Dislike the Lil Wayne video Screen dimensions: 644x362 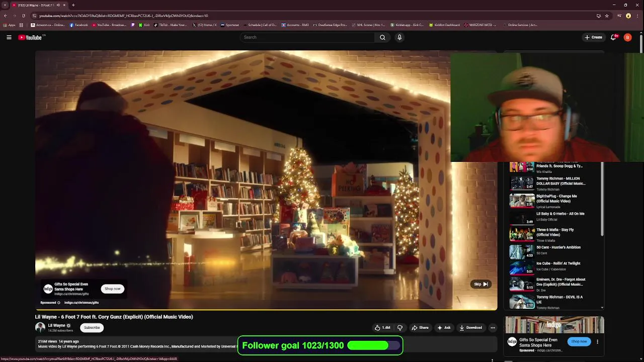click(x=400, y=327)
